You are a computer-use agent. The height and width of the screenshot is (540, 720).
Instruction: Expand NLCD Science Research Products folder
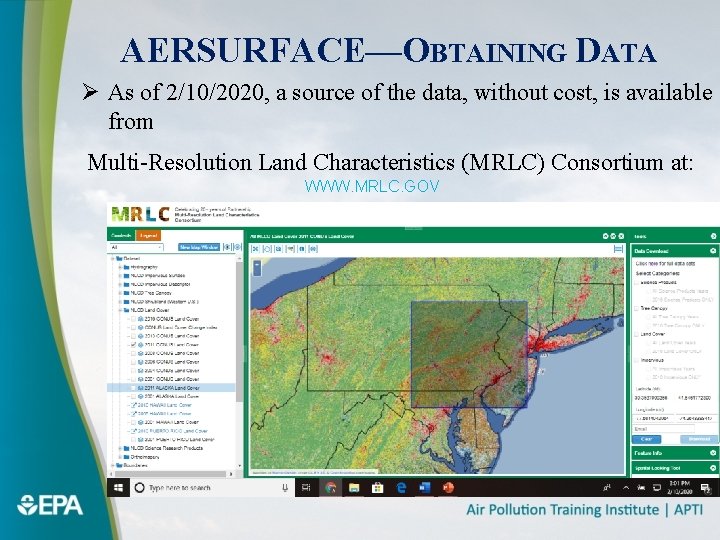coord(120,448)
